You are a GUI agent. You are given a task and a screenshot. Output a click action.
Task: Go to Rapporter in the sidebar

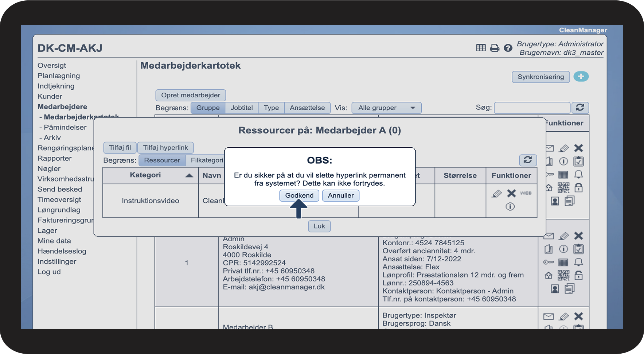point(55,158)
